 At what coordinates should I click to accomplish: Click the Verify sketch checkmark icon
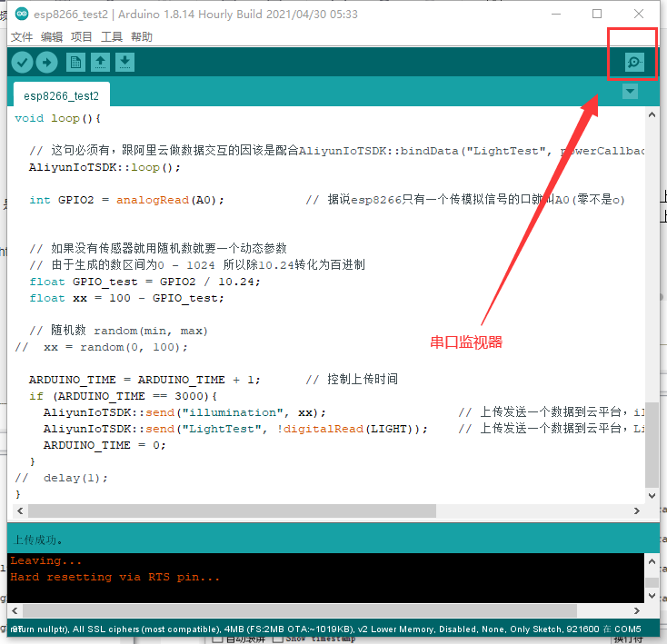click(22, 63)
